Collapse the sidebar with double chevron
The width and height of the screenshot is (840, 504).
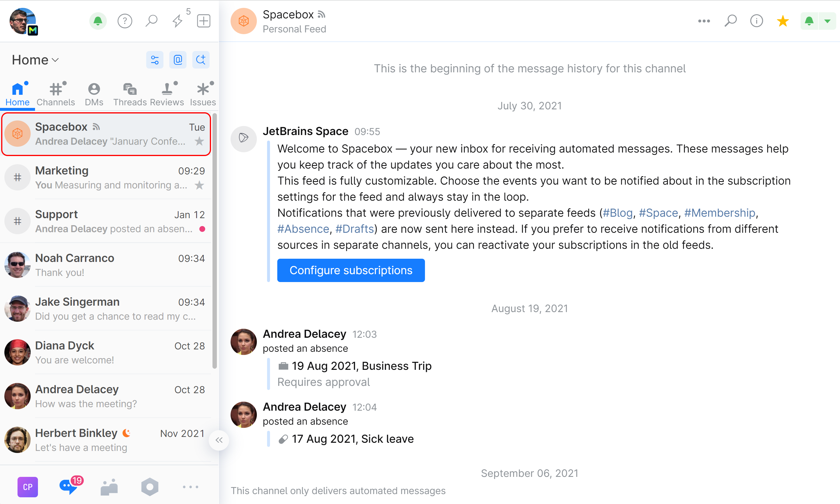219,440
